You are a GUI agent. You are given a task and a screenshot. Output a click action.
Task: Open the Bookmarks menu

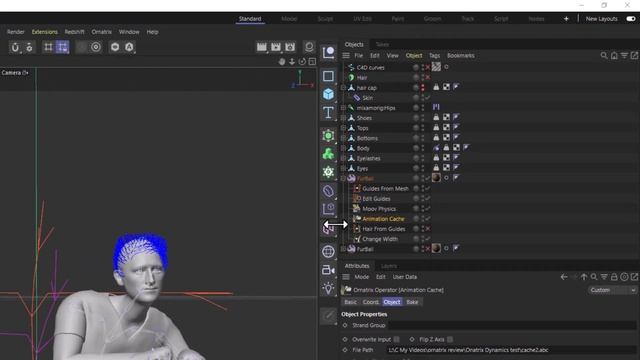pos(460,56)
